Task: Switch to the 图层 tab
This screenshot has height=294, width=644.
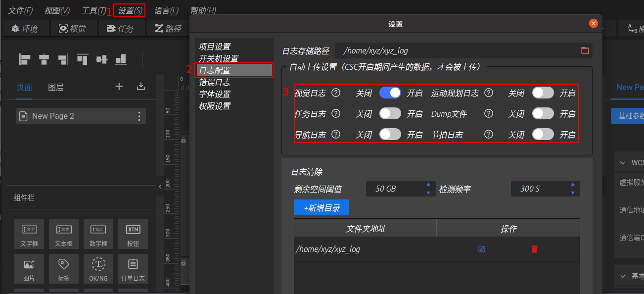Action: 56,87
